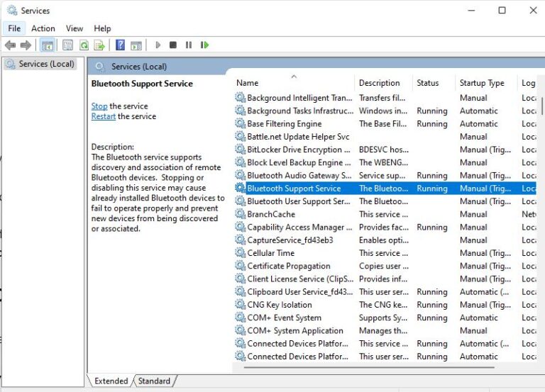
Task: Click the Back arrow in toolbar
Action: 10,45
